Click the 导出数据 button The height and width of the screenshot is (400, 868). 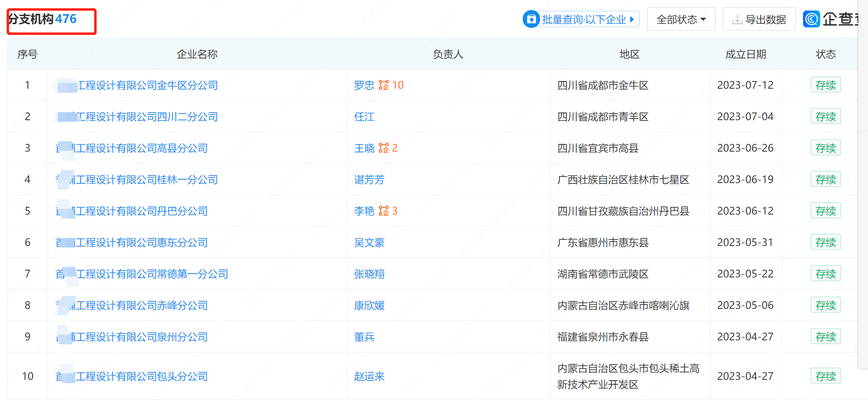coord(759,19)
